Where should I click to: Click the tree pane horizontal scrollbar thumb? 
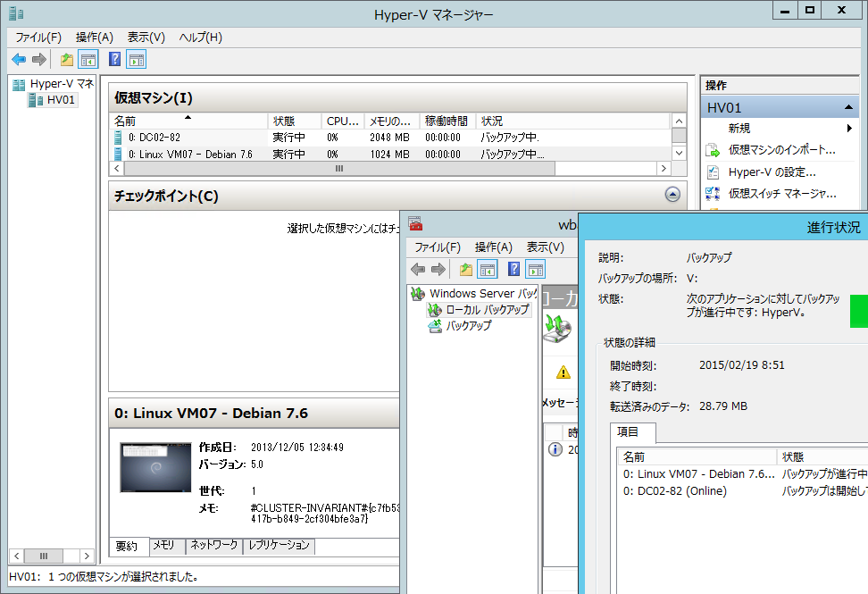pyautogui.click(x=44, y=556)
